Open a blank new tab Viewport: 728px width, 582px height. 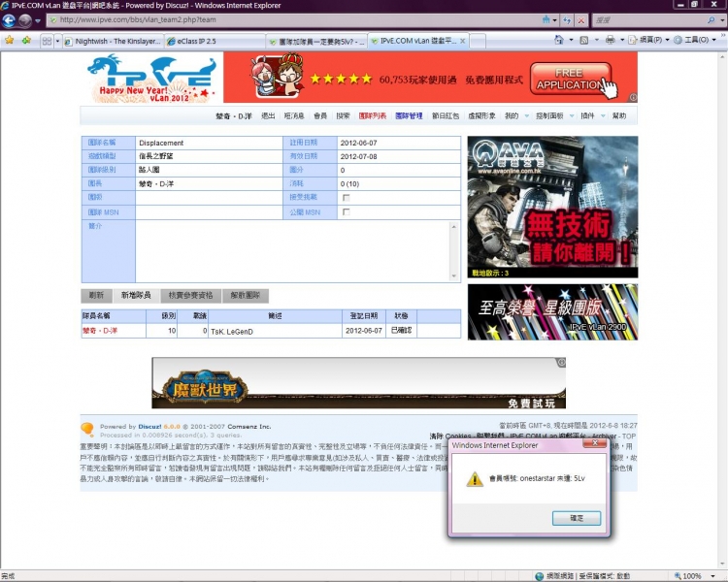pos(478,42)
